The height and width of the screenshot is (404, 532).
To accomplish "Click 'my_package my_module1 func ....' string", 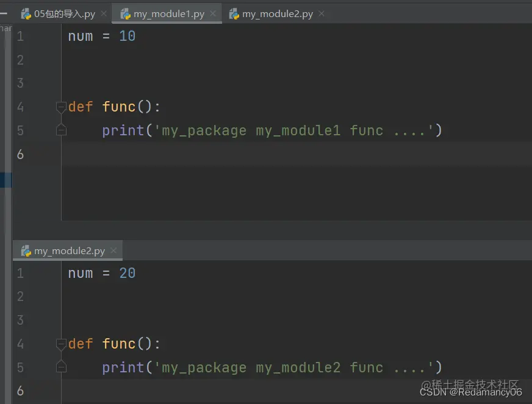I will (294, 130).
